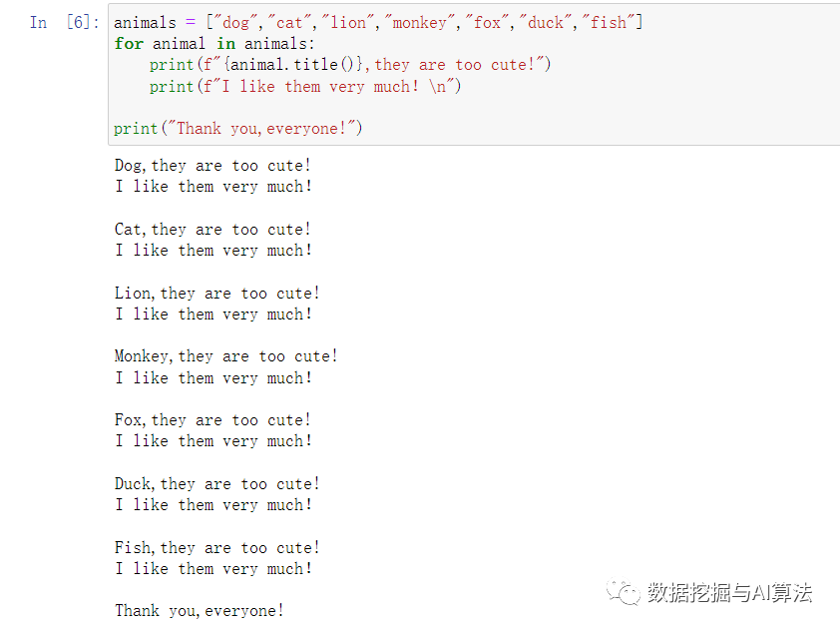Click the 'for' keyword in the code
Image resolution: width=840 pixels, height=630 pixels.
[129, 44]
